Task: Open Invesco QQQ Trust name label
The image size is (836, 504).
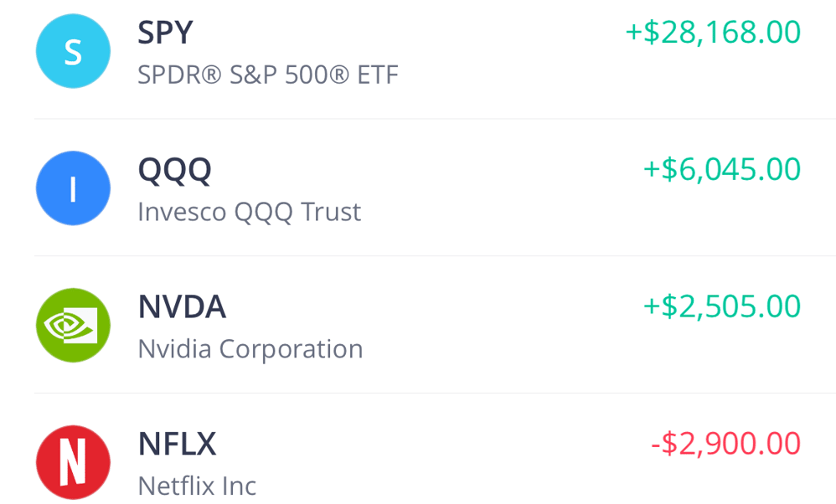Action: pos(249,212)
